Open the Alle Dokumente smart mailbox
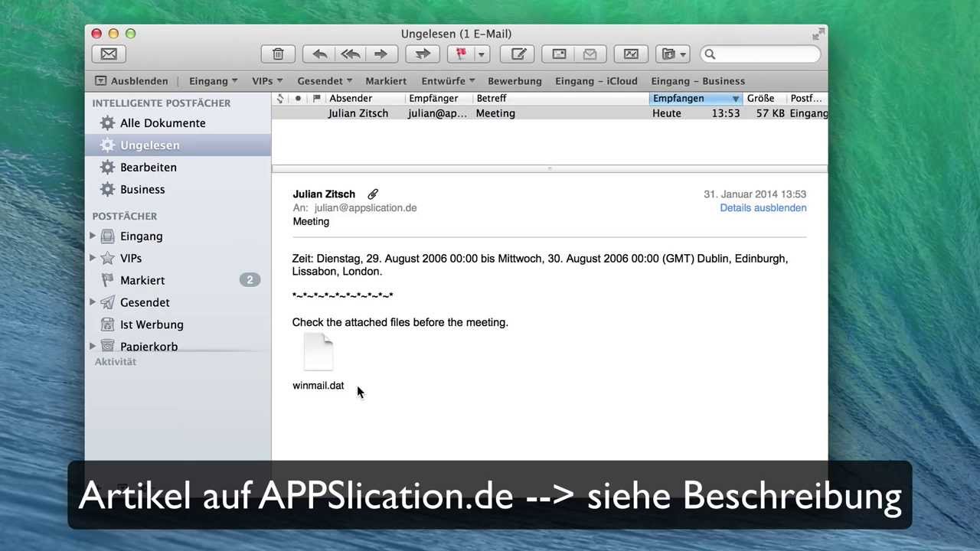Image resolution: width=980 pixels, height=551 pixels. click(162, 123)
